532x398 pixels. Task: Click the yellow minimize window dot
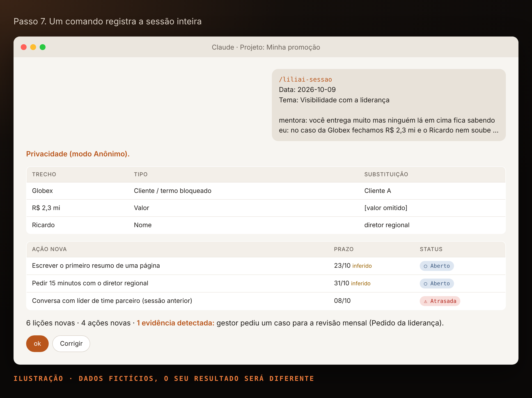[33, 47]
